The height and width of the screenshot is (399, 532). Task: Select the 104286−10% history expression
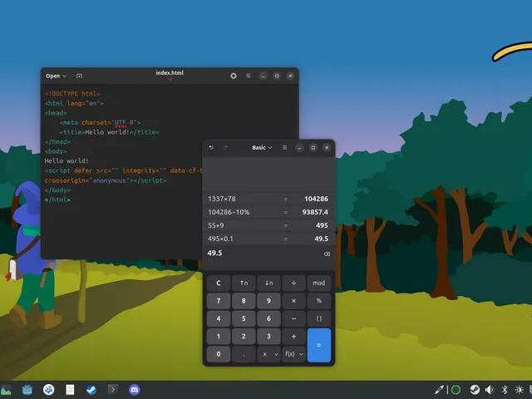(229, 212)
